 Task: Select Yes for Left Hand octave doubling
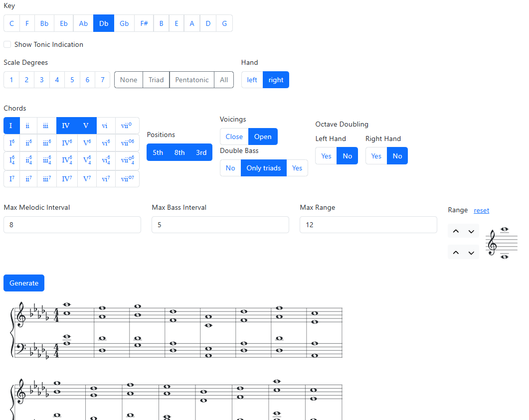point(326,156)
